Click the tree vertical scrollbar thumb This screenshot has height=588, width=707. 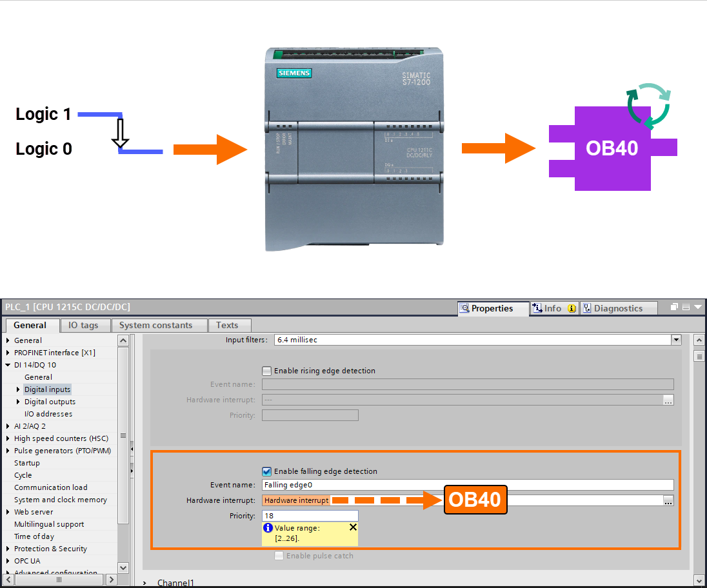(x=123, y=435)
